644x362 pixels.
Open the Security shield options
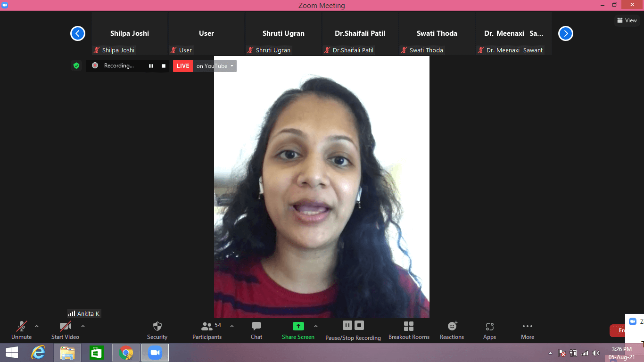[157, 330]
